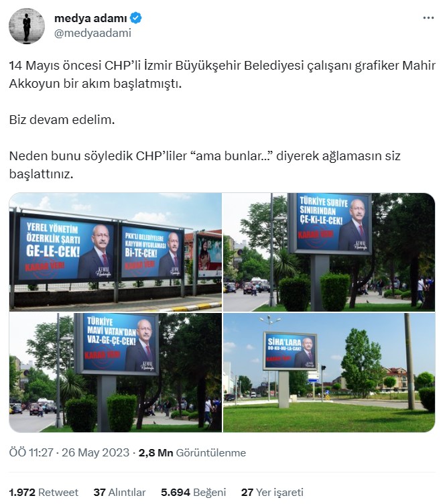Click the 'Neden bunu söyledik' paragraph
443x504 pixels.
pos(205,165)
